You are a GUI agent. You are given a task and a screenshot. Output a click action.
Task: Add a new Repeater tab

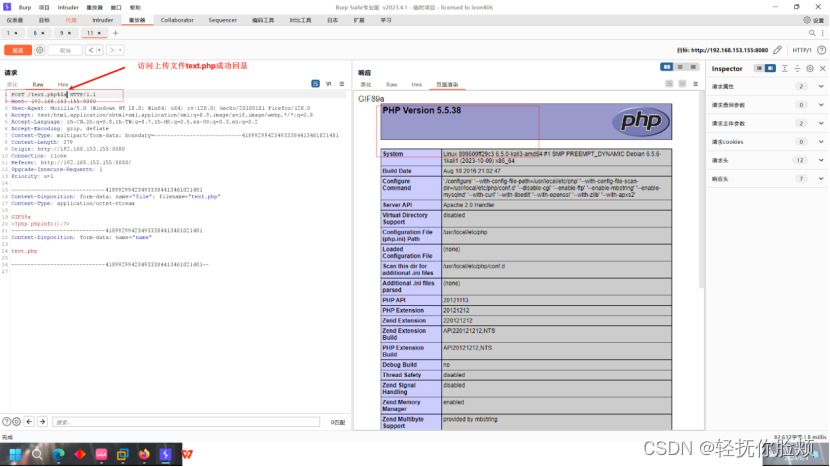[115, 33]
